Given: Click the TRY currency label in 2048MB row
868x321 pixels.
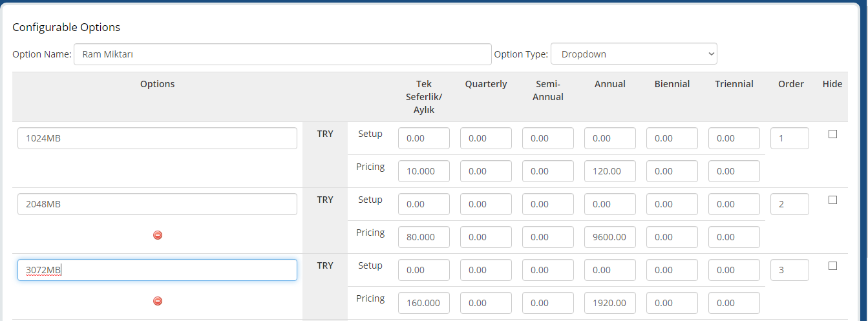Looking at the screenshot, I should click(325, 200).
